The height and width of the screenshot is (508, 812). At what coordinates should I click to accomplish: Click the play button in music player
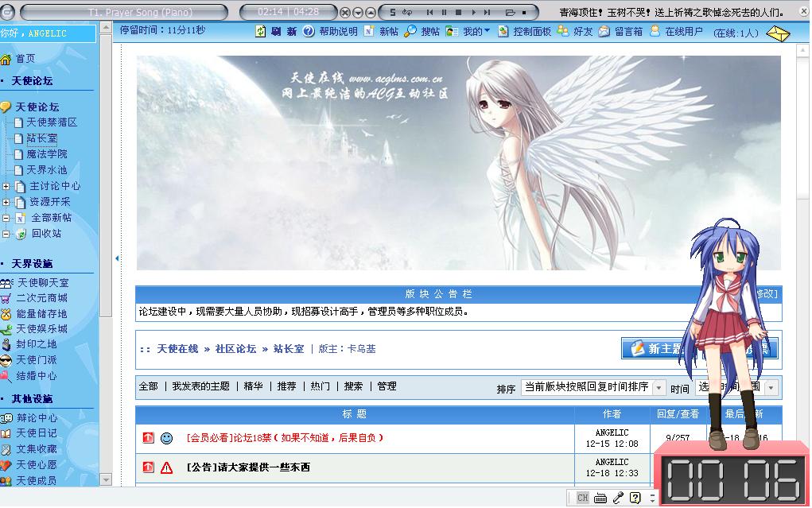[x=472, y=12]
